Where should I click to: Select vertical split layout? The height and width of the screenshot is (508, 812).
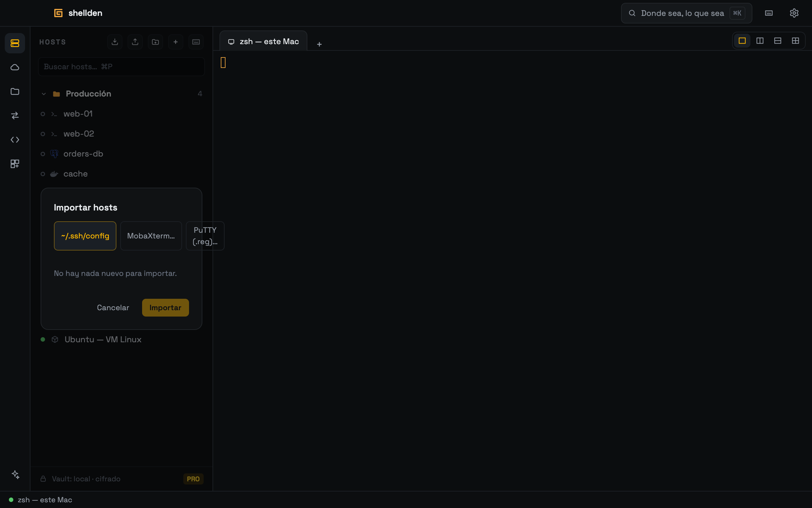760,41
